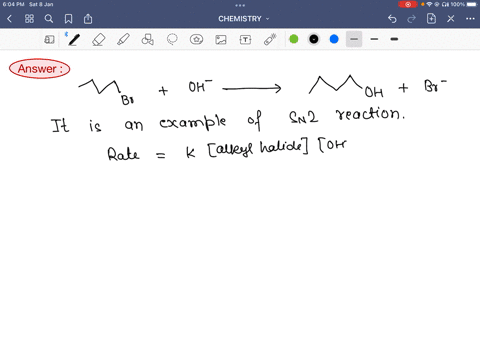Select the Eraser tool
Image resolution: width=480 pixels, height=360 pixels.
click(x=99, y=40)
